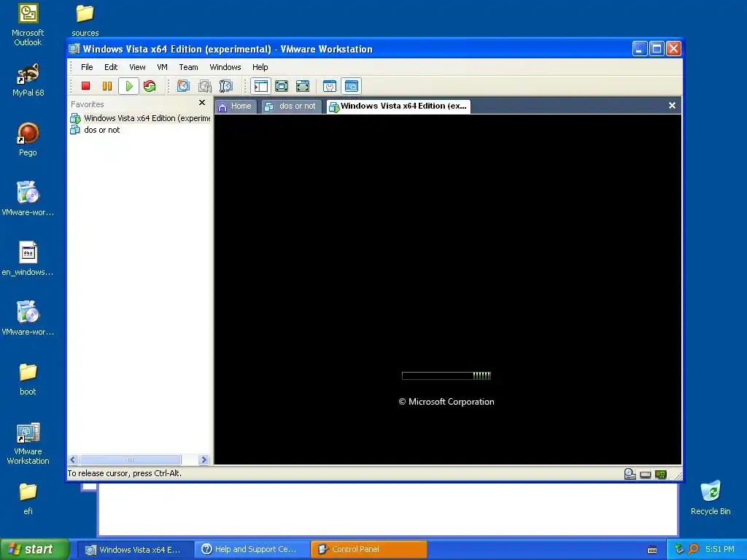Reset the virtual machine via the red-green arrows icon
747x560 pixels.
150,86
